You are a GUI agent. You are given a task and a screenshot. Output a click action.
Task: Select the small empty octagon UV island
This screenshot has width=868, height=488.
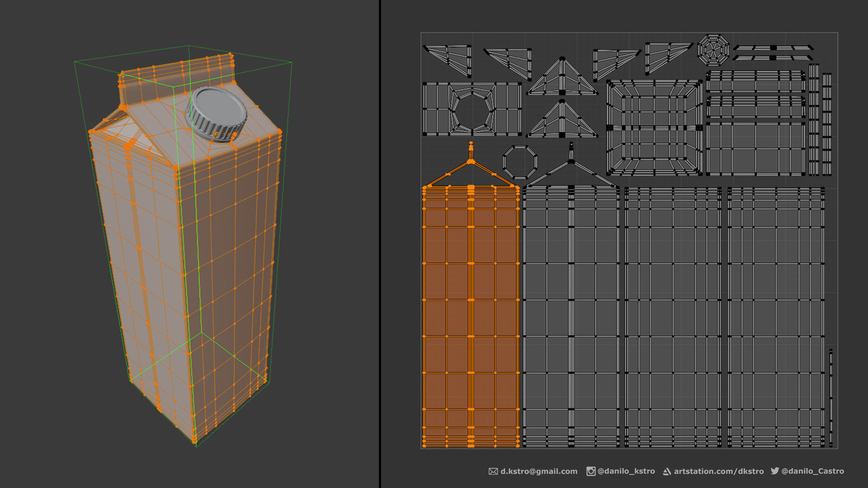519,162
